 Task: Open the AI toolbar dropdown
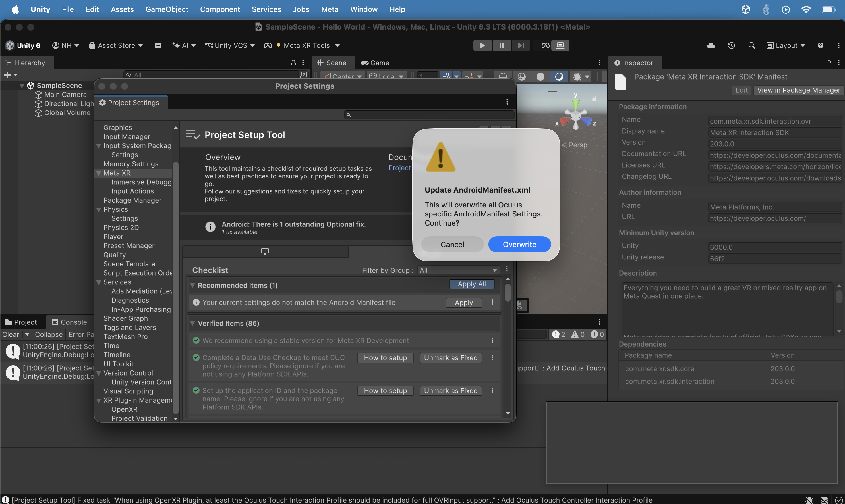[185, 45]
